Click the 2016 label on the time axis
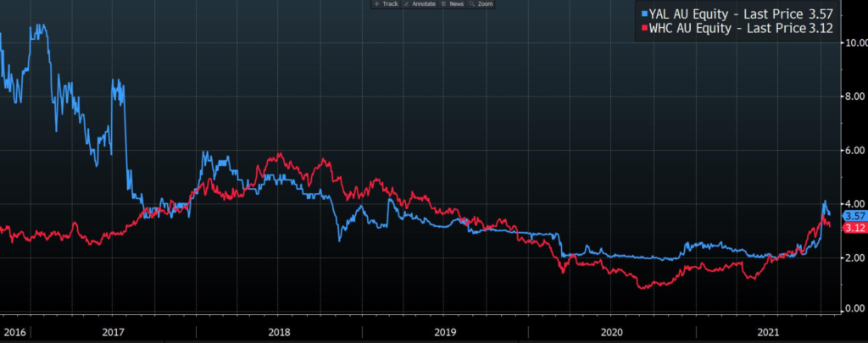The height and width of the screenshot is (343, 868). [x=15, y=333]
